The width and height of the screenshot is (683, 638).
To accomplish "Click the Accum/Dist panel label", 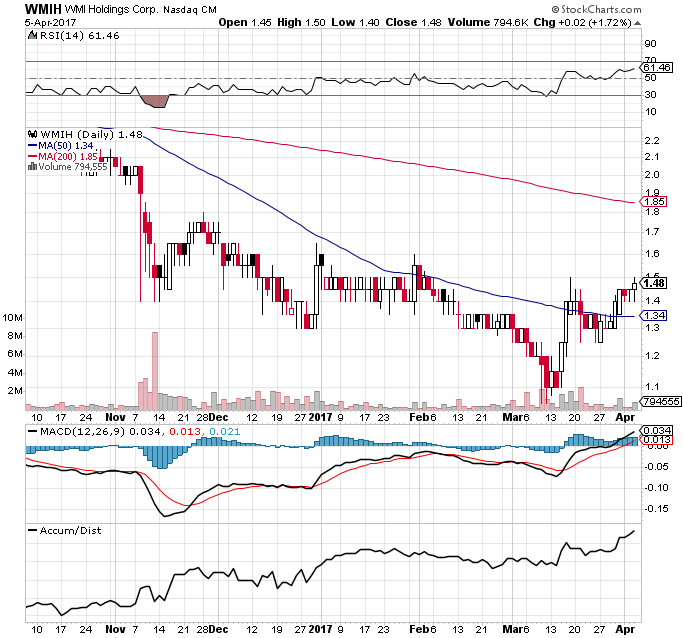I will [x=70, y=530].
